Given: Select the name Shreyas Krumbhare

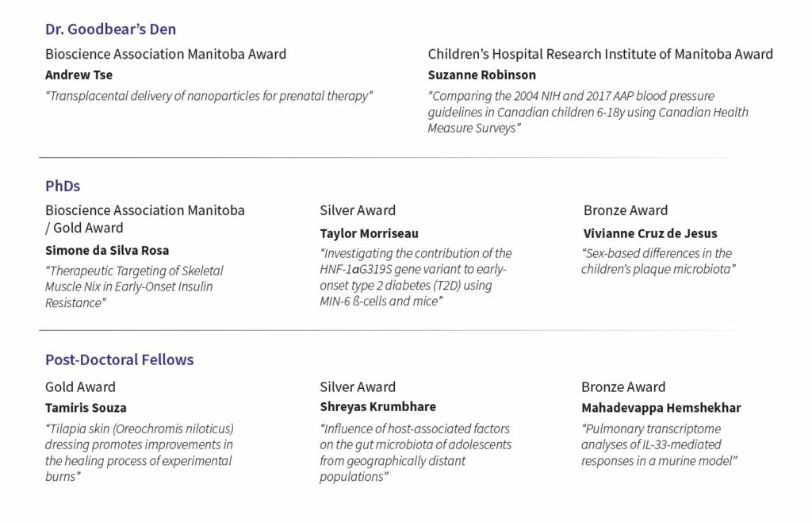Looking at the screenshot, I should tap(377, 407).
